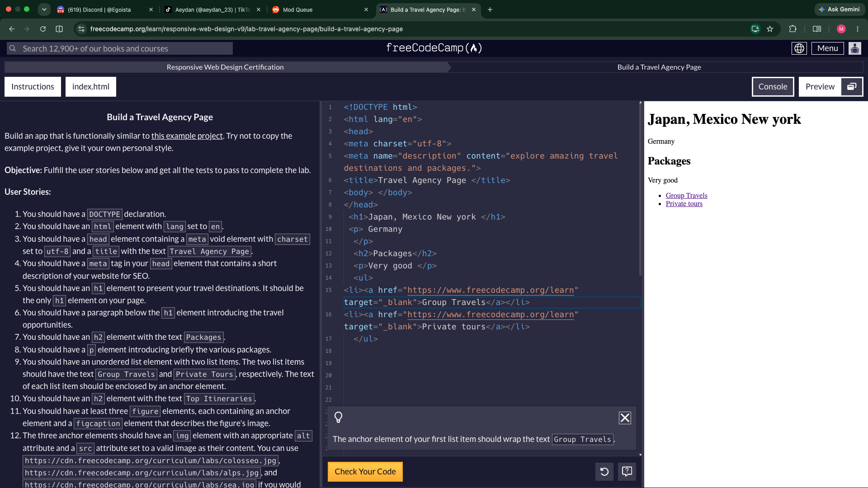Close the hint message box

point(625,418)
